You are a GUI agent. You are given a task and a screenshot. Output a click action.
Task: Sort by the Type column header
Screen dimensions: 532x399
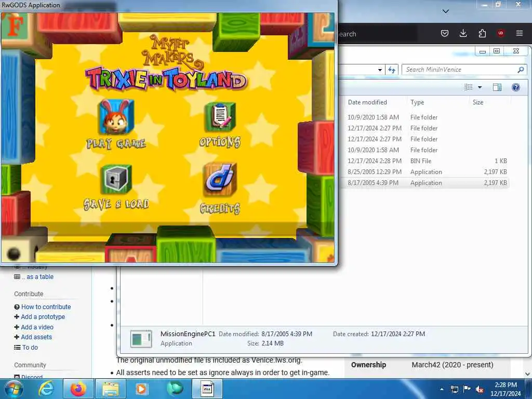pos(417,102)
